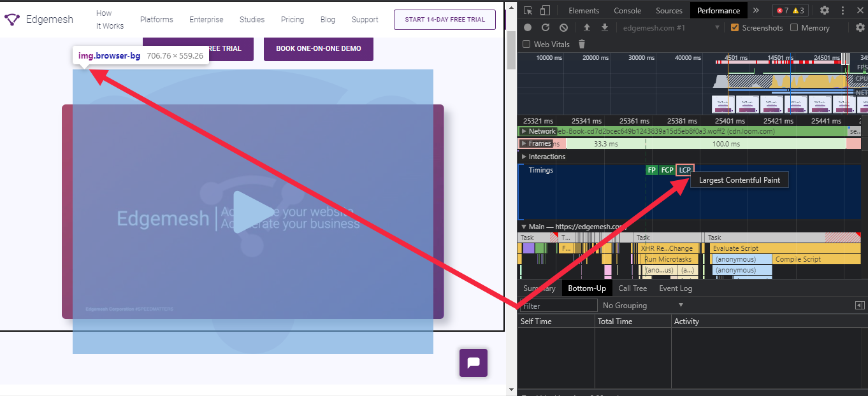Open the Pricing nav link
868x396 pixels.
[293, 20]
